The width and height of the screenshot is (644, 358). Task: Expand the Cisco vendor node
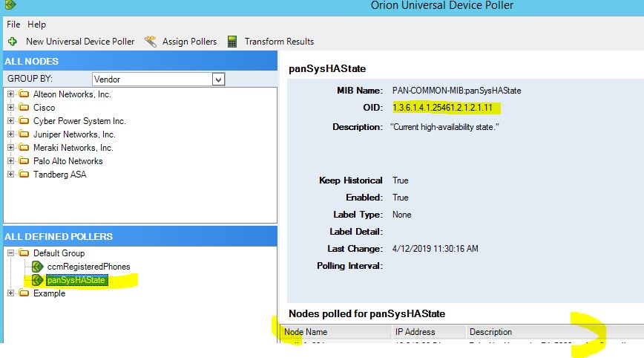coord(10,107)
